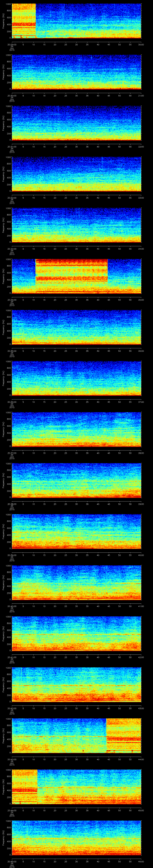153x868 pixels.
Task: Click the '46:00' end time label
Action: [x=141, y=861]
